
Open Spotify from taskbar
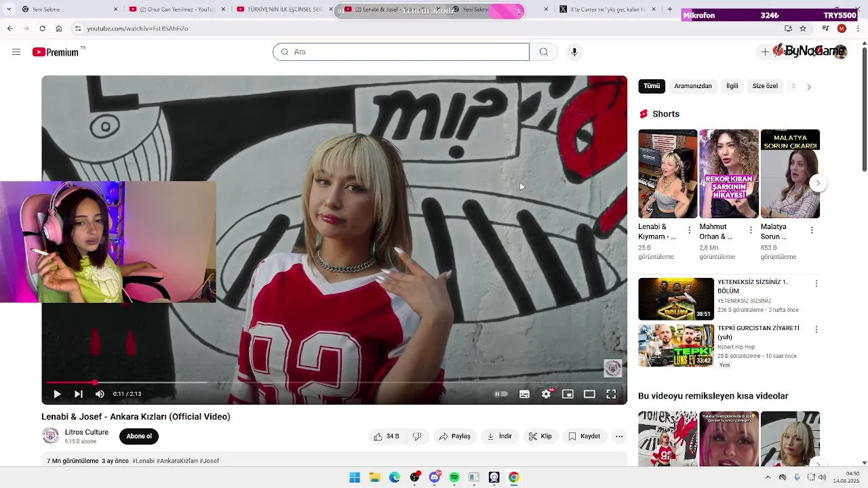[454, 478]
